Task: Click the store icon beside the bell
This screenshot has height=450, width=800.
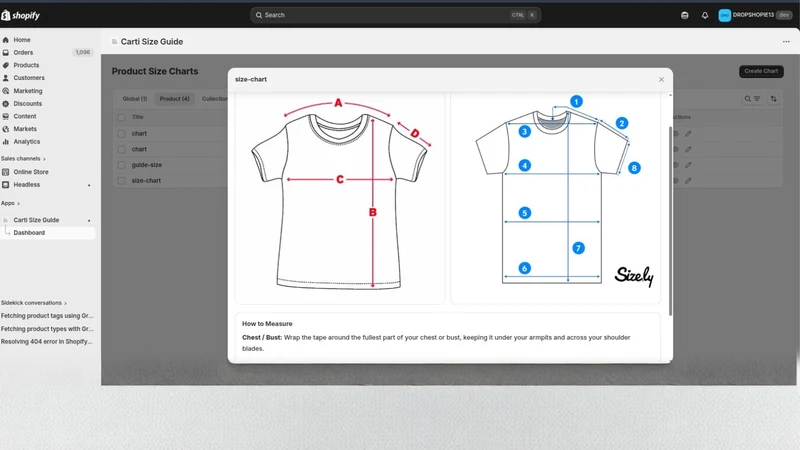Action: (x=685, y=15)
